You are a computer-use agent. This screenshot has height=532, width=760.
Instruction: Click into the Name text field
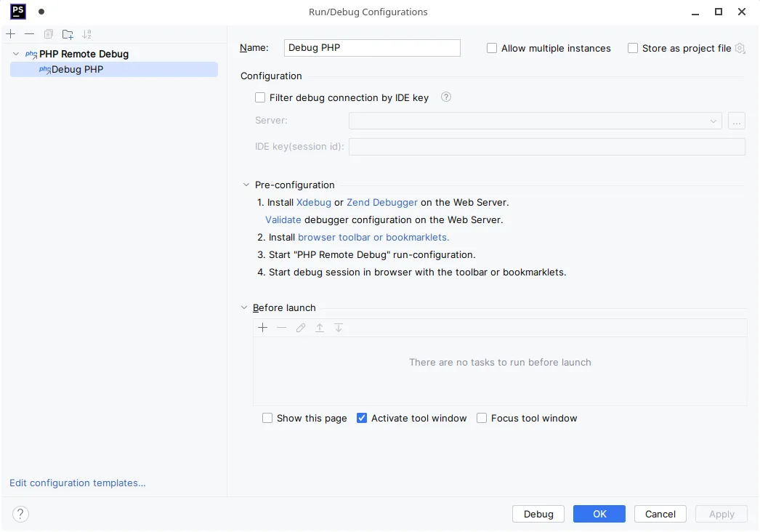(x=372, y=48)
